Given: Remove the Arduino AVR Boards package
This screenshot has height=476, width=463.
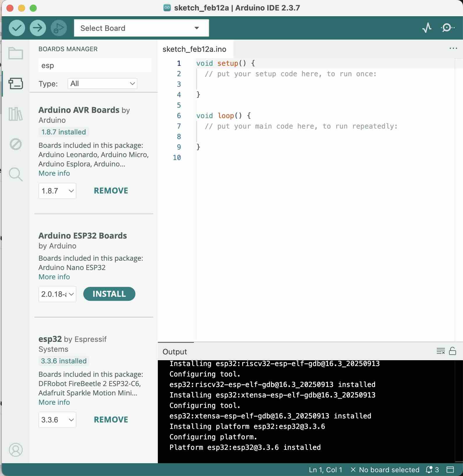Looking at the screenshot, I should coord(111,191).
